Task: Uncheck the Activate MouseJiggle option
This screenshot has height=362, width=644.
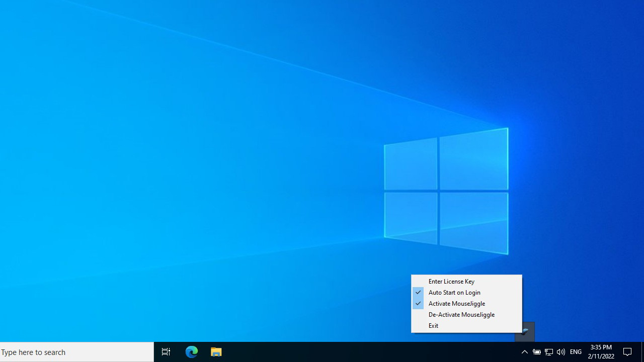Action: point(456,304)
